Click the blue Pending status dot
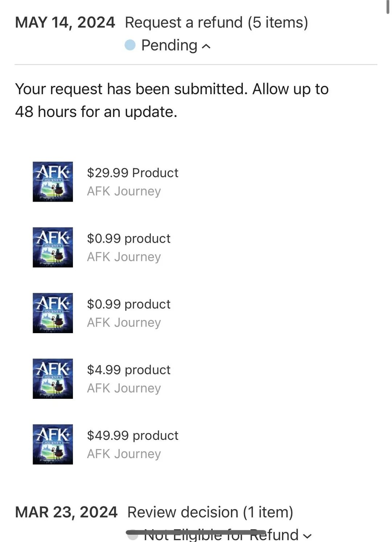Image resolution: width=392 pixels, height=542 pixels. tap(130, 45)
